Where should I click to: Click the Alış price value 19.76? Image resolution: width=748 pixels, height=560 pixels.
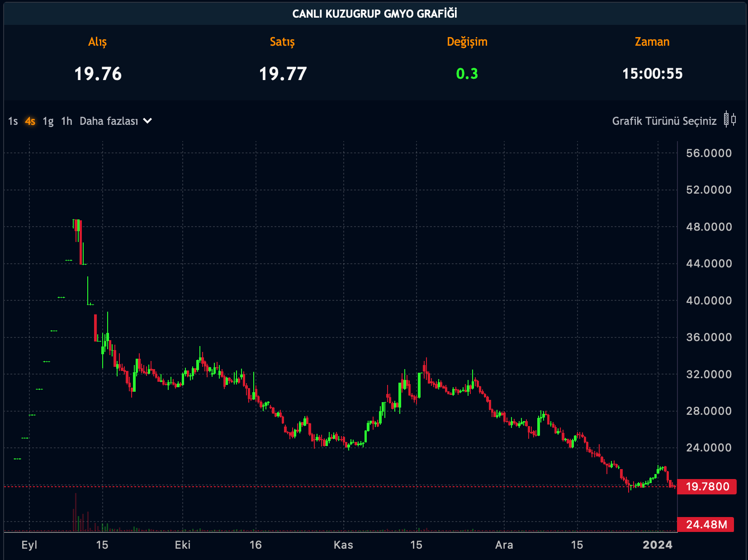[98, 74]
